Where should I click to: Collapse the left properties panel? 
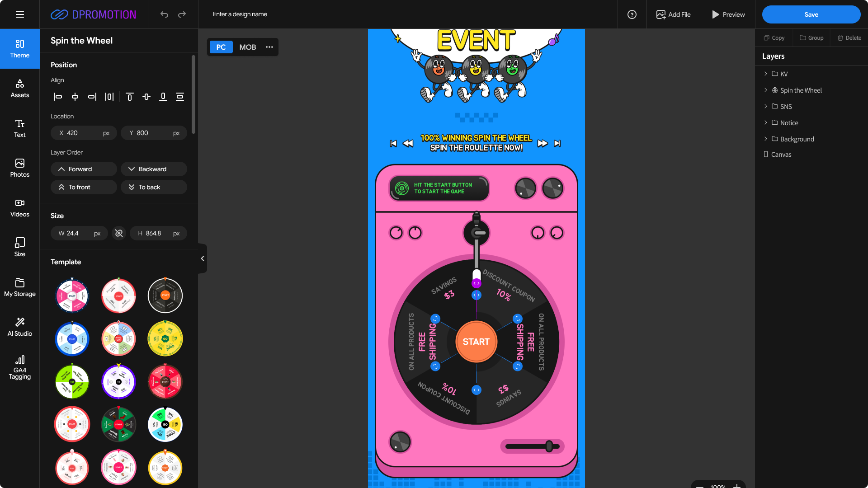click(203, 258)
